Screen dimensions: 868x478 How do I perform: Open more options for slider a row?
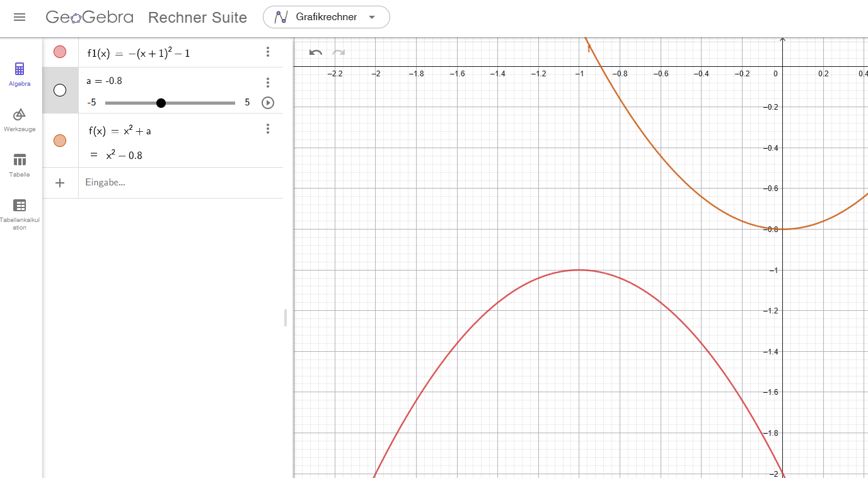click(x=268, y=83)
